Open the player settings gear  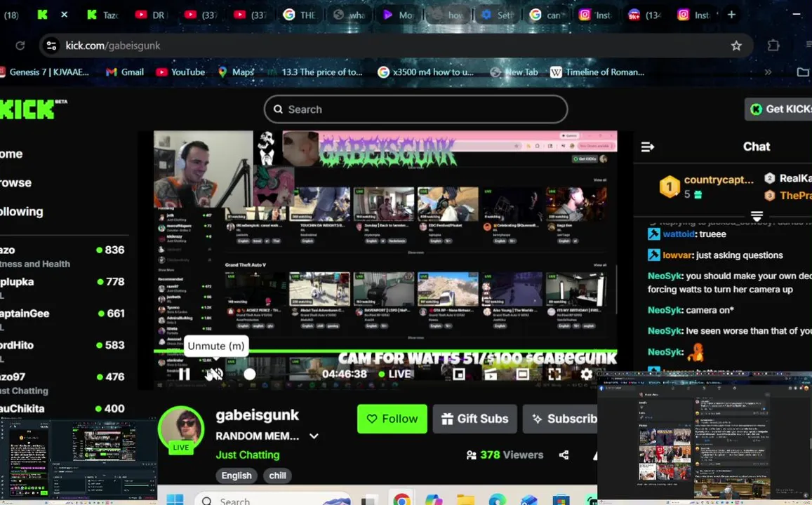[x=586, y=374]
